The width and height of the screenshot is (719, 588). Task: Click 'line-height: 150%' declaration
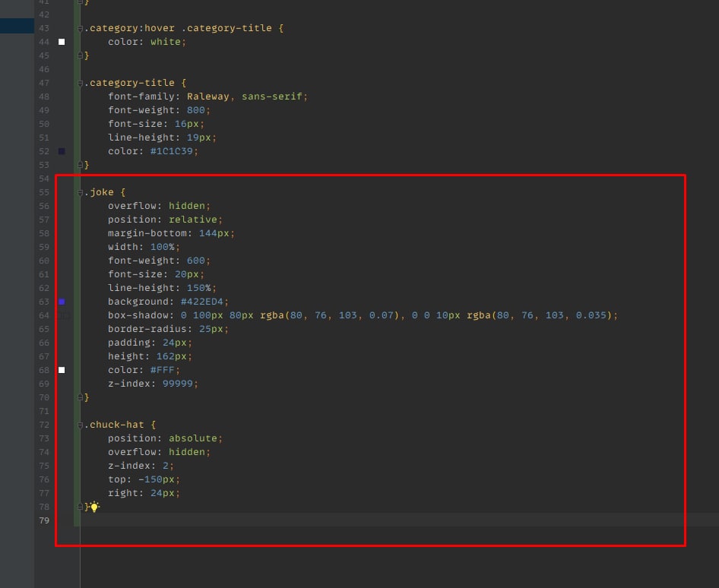162,288
